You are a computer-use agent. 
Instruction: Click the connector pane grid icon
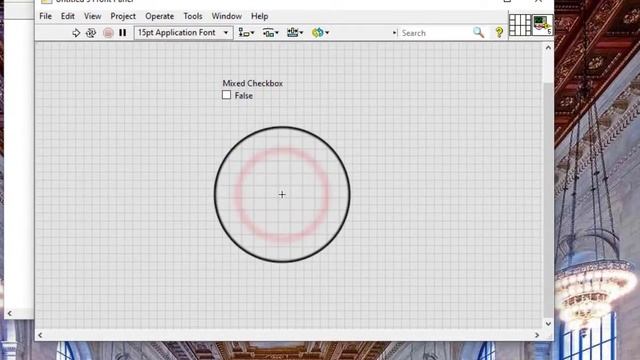tap(520, 25)
